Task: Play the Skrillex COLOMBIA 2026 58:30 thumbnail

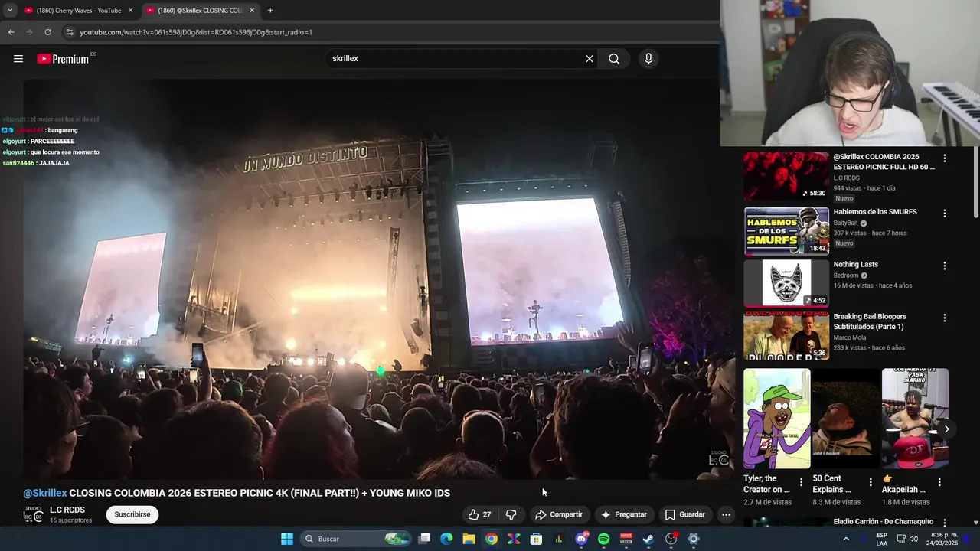Action: click(786, 176)
